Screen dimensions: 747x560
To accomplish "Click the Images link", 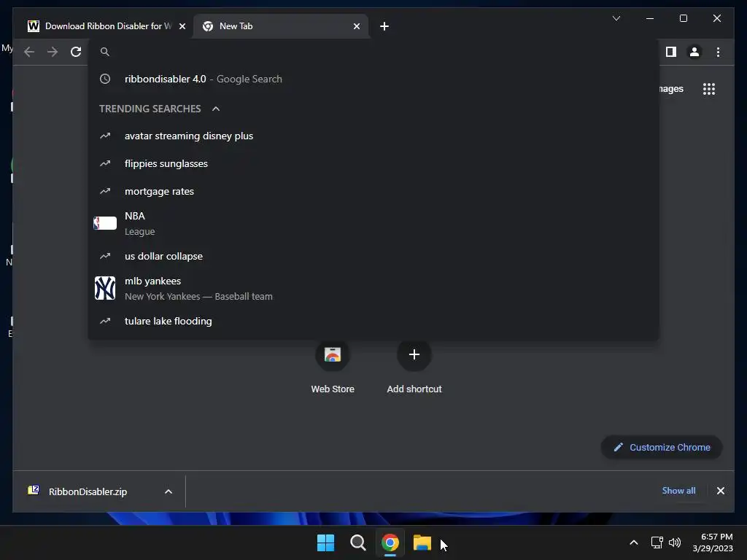I will (x=671, y=89).
